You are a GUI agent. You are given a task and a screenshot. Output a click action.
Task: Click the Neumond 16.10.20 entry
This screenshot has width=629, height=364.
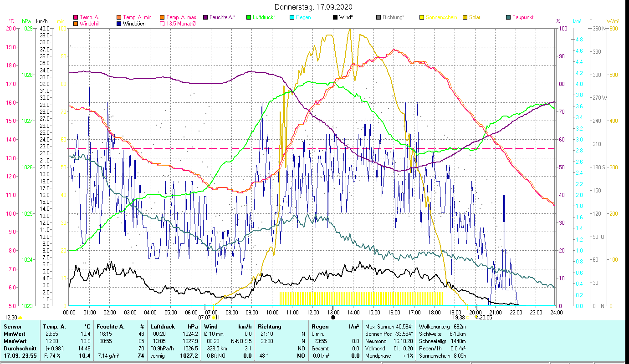(390, 341)
